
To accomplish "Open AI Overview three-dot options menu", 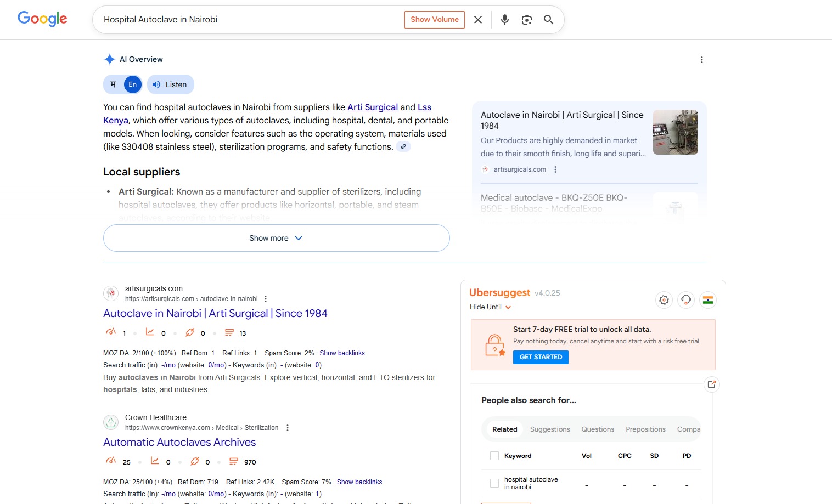I will tap(702, 60).
